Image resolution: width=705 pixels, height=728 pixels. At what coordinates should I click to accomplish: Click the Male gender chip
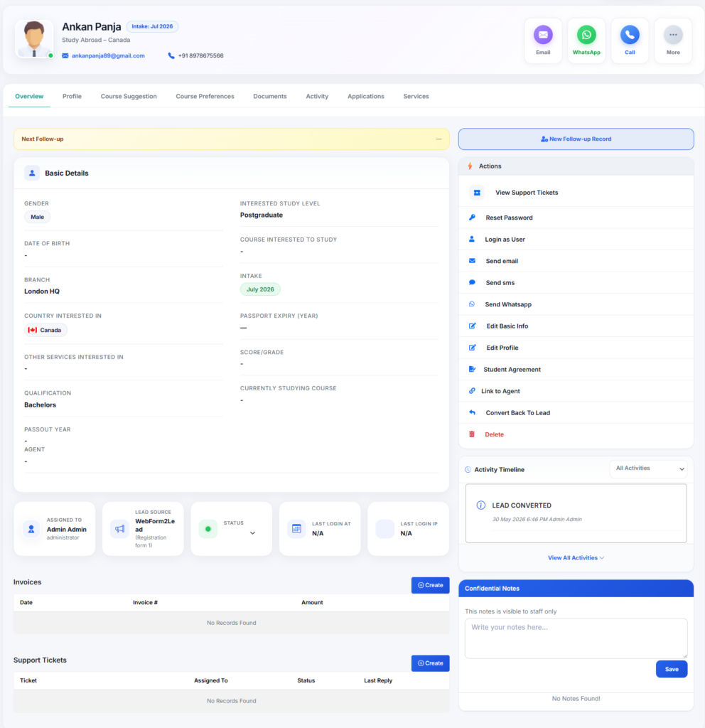[37, 217]
